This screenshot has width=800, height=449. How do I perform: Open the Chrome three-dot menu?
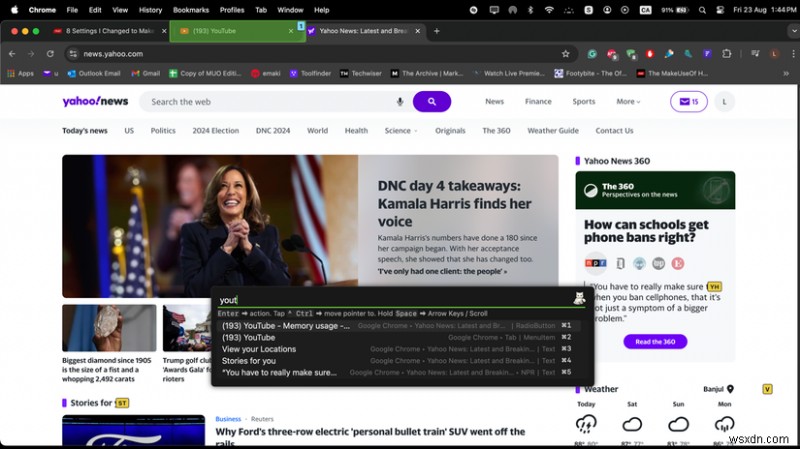793,54
